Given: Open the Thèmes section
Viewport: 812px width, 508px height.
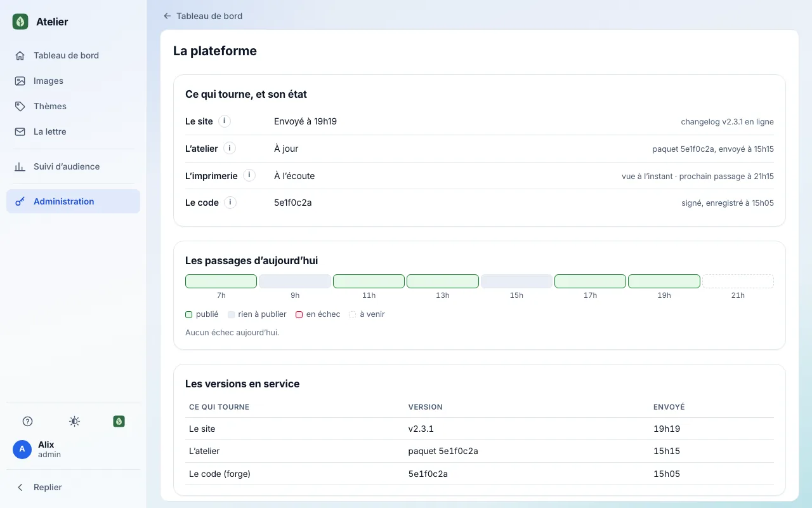Looking at the screenshot, I should 73,106.
